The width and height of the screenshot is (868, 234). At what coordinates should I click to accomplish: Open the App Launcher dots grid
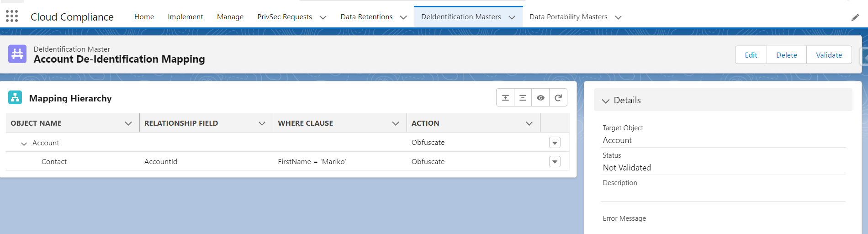12,16
